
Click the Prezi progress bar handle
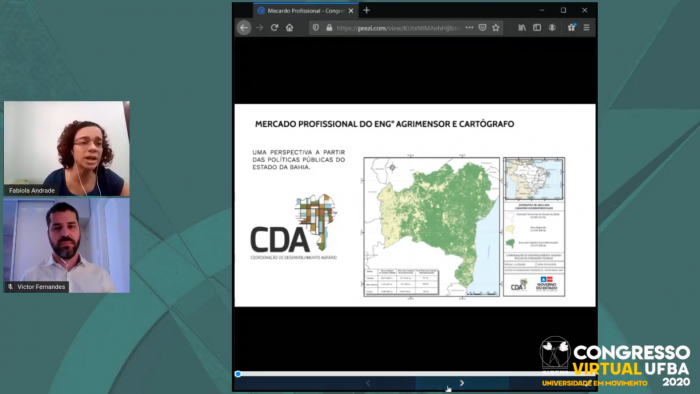pyautogui.click(x=238, y=373)
